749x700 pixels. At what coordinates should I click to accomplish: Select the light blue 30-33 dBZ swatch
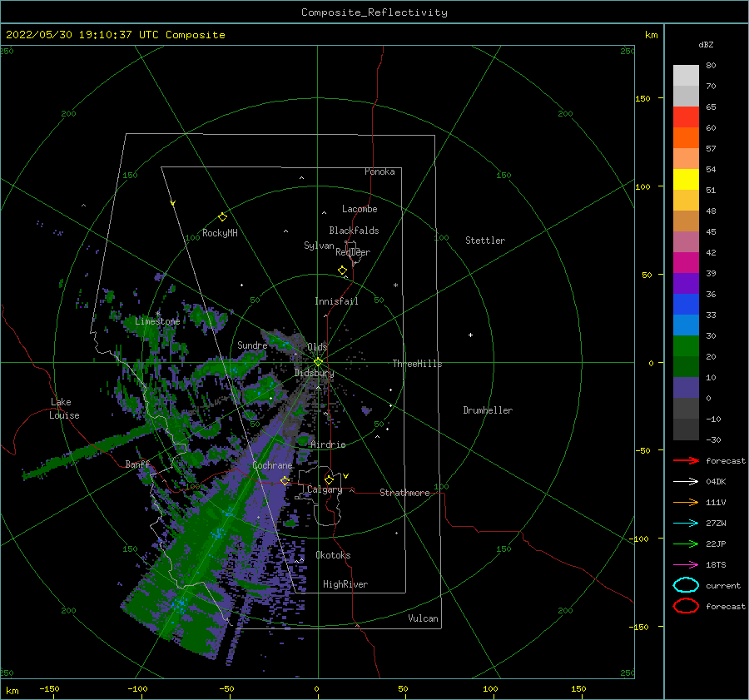point(686,325)
